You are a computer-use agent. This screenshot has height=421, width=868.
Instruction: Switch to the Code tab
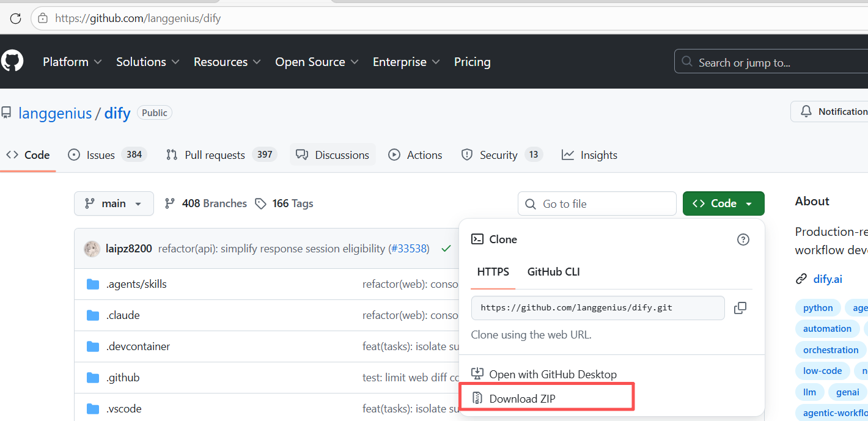click(x=28, y=155)
